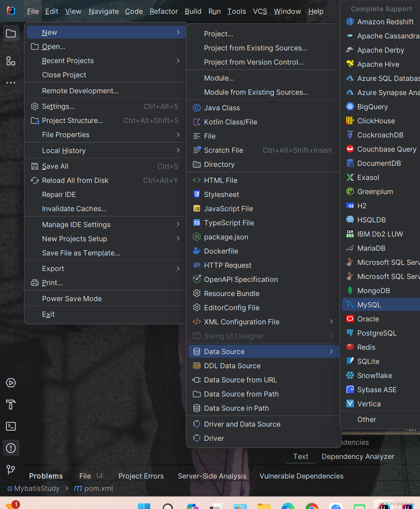Open the Terminal tool window icon
This screenshot has height=509, width=420.
click(x=11, y=426)
